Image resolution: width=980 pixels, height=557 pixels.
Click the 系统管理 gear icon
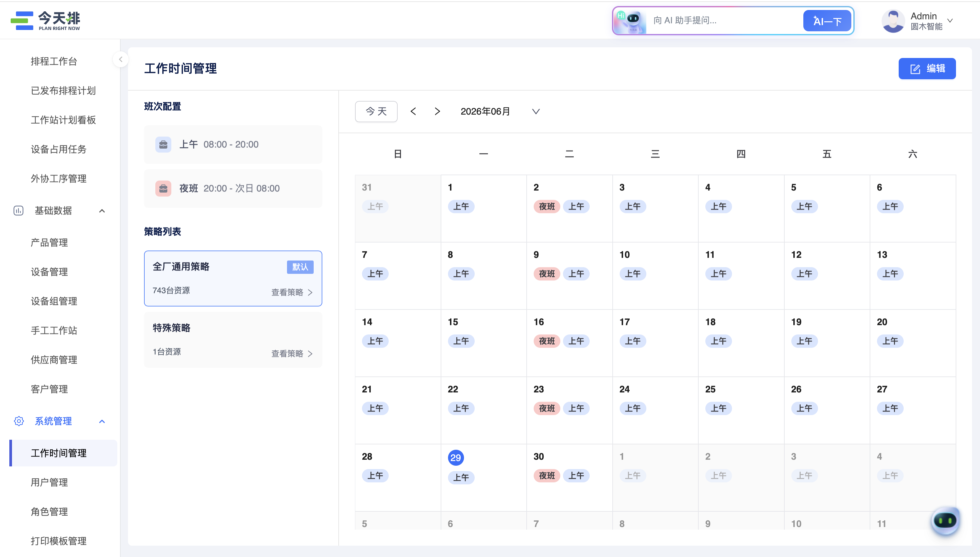click(x=19, y=421)
